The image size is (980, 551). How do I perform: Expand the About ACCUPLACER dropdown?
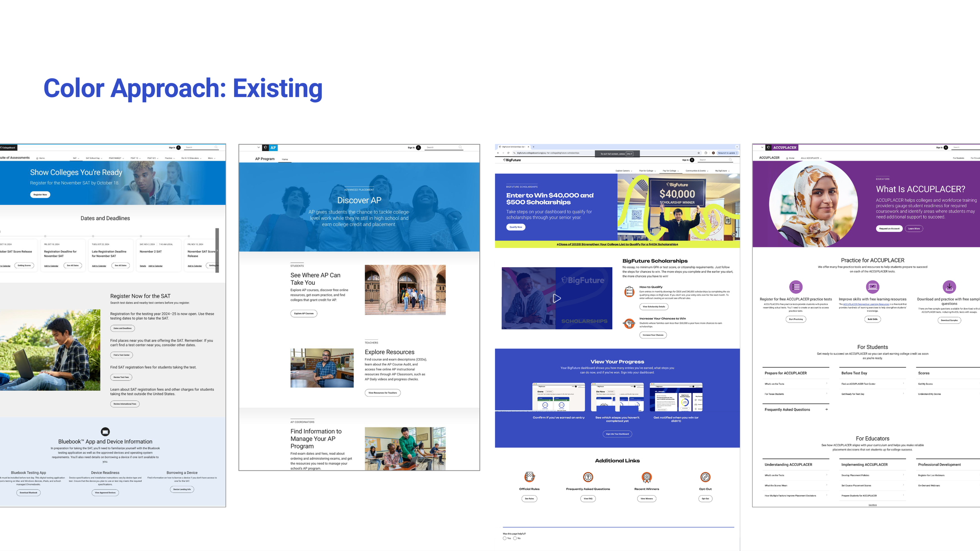(x=811, y=158)
